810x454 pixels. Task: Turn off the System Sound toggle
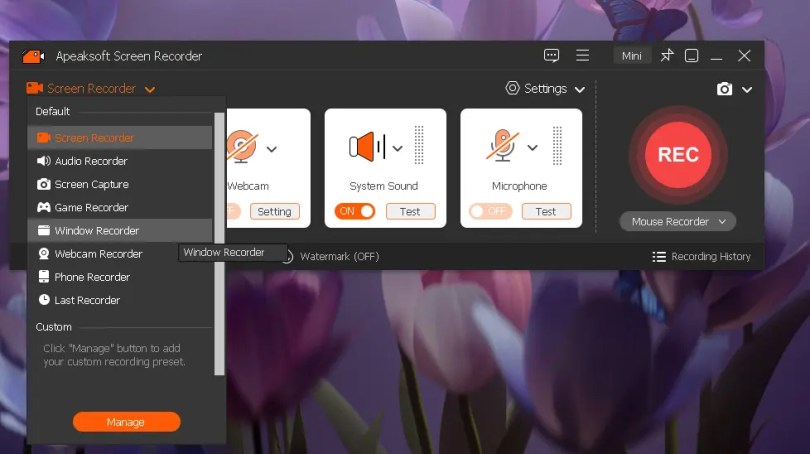(x=354, y=211)
